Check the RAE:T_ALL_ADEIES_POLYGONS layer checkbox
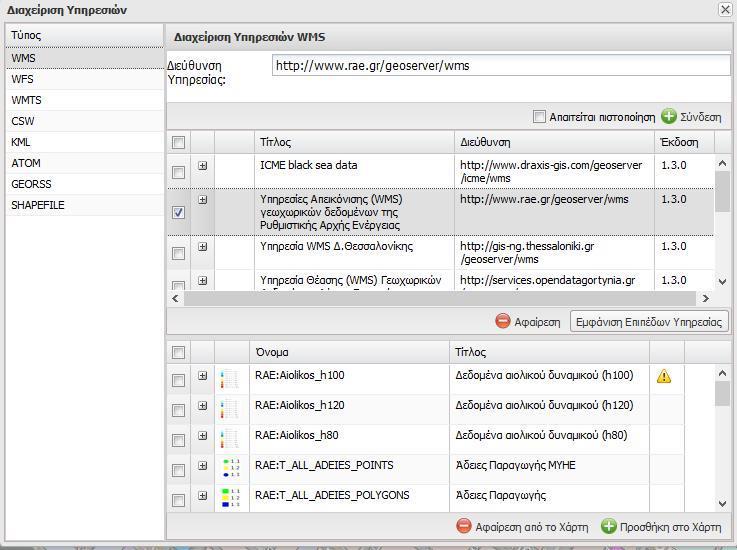 178,500
